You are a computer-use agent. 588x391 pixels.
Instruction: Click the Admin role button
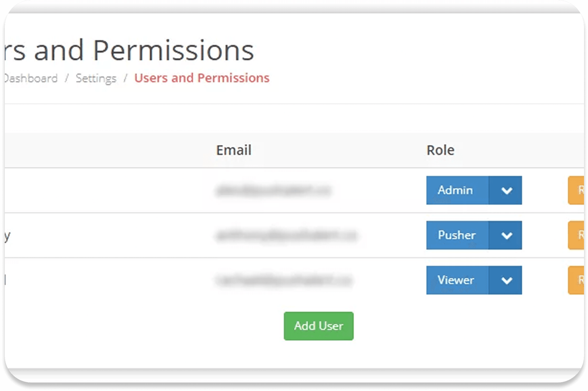click(x=457, y=190)
